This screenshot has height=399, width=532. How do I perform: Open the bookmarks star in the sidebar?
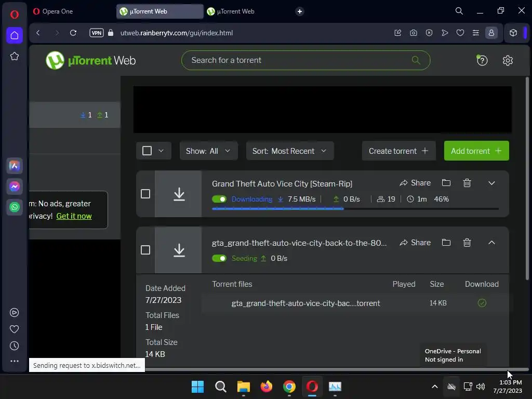[14, 56]
